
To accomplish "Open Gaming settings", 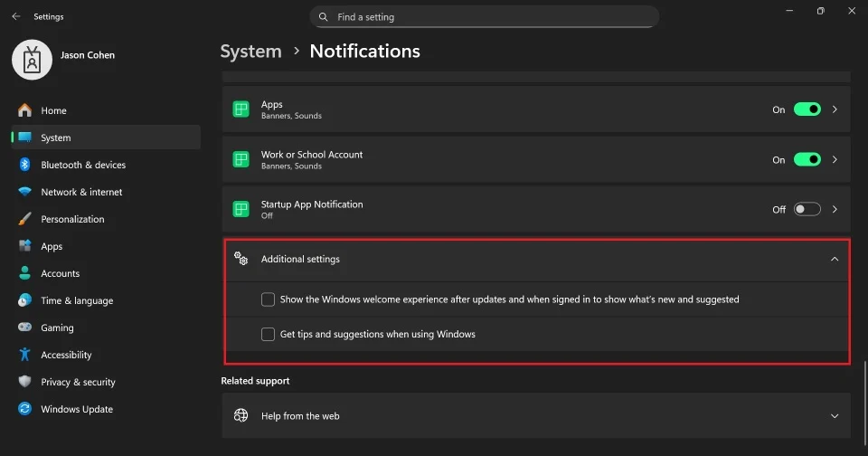I will click(106, 328).
